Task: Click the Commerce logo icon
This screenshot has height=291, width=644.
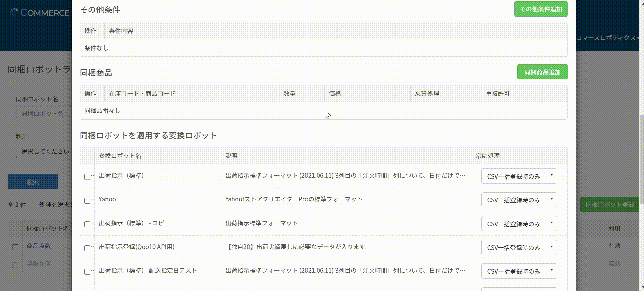Action: [x=14, y=13]
